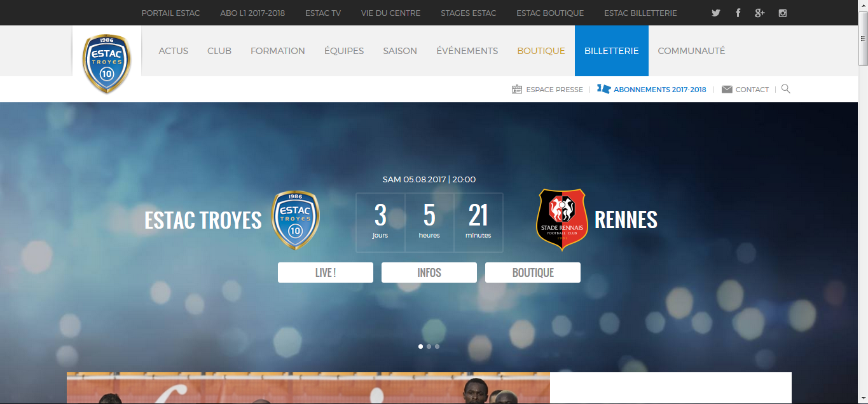Select the third carousel dot
Screen dimensions: 868x404
[x=437, y=346]
